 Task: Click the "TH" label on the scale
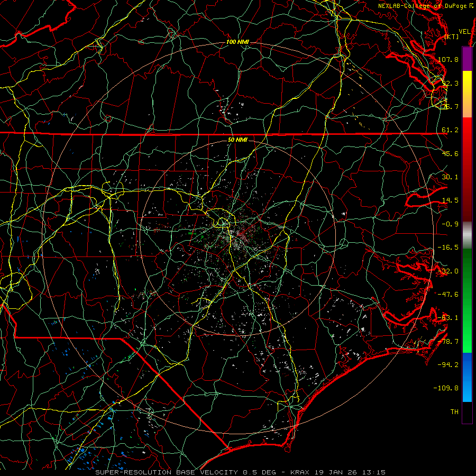454,412
